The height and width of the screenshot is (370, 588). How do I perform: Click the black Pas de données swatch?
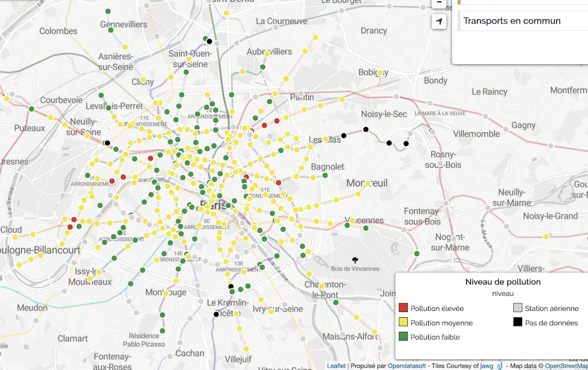click(518, 323)
